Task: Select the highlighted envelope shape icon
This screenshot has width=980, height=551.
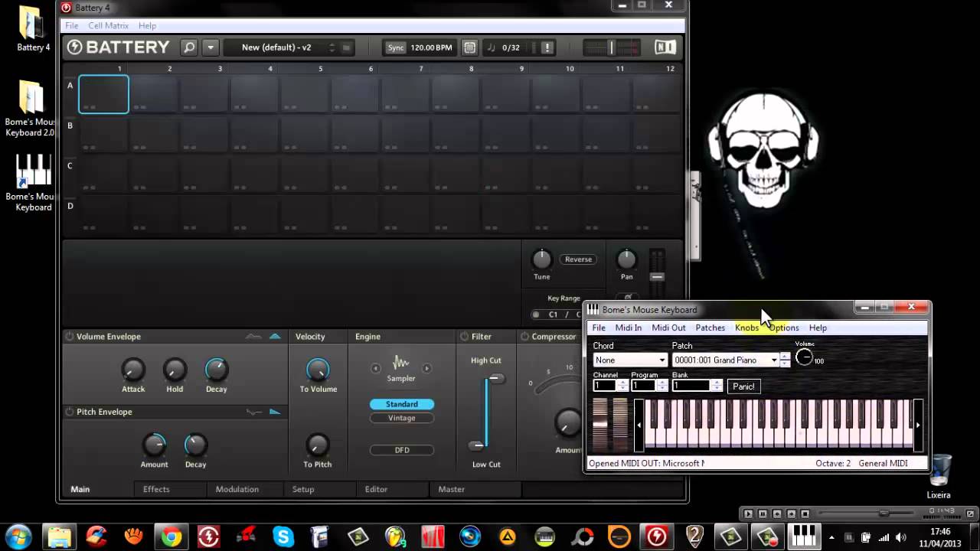Action: [275, 337]
